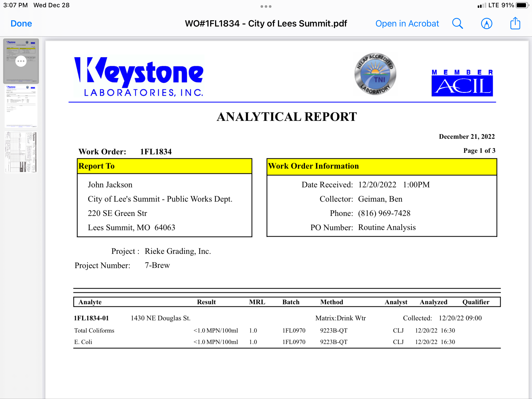Tap project number 7-Brew

point(157,265)
